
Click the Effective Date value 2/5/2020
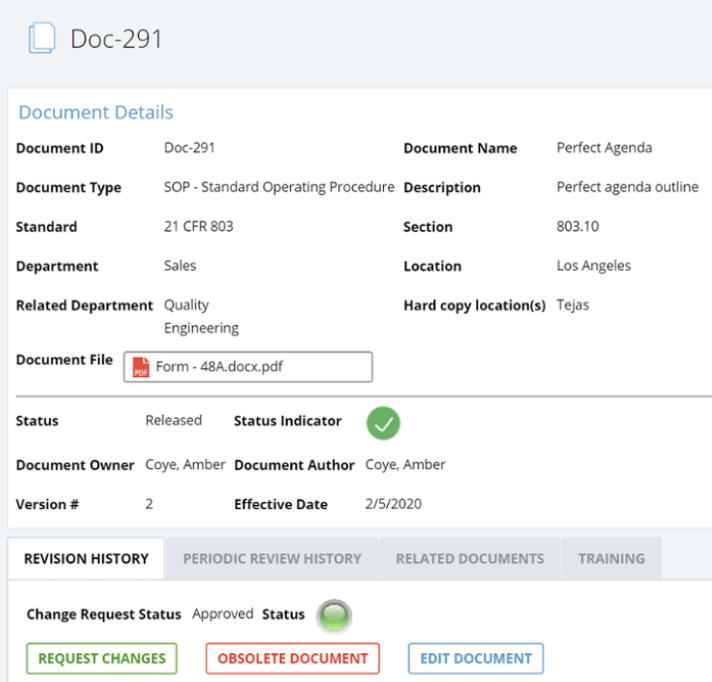pyautogui.click(x=393, y=504)
